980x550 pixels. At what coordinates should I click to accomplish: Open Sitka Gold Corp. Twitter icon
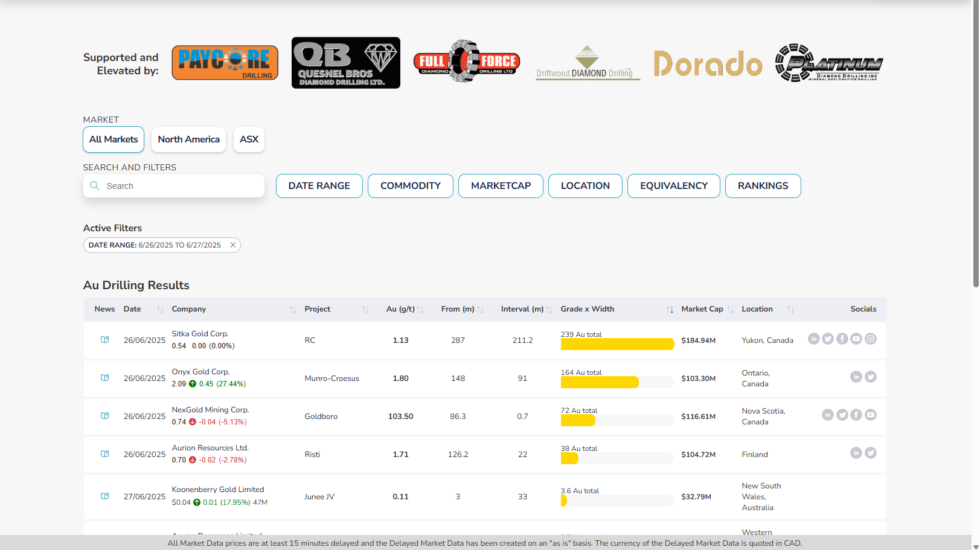pos(828,339)
